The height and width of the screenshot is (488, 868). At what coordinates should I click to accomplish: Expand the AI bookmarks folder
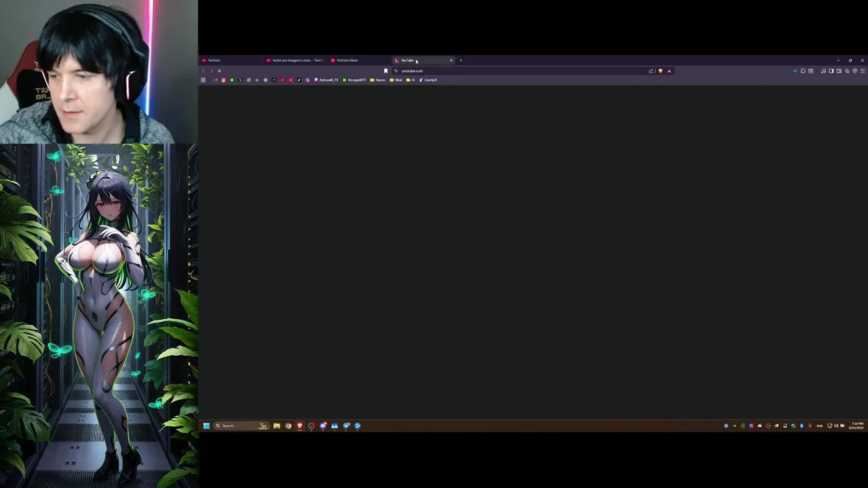[x=410, y=80]
